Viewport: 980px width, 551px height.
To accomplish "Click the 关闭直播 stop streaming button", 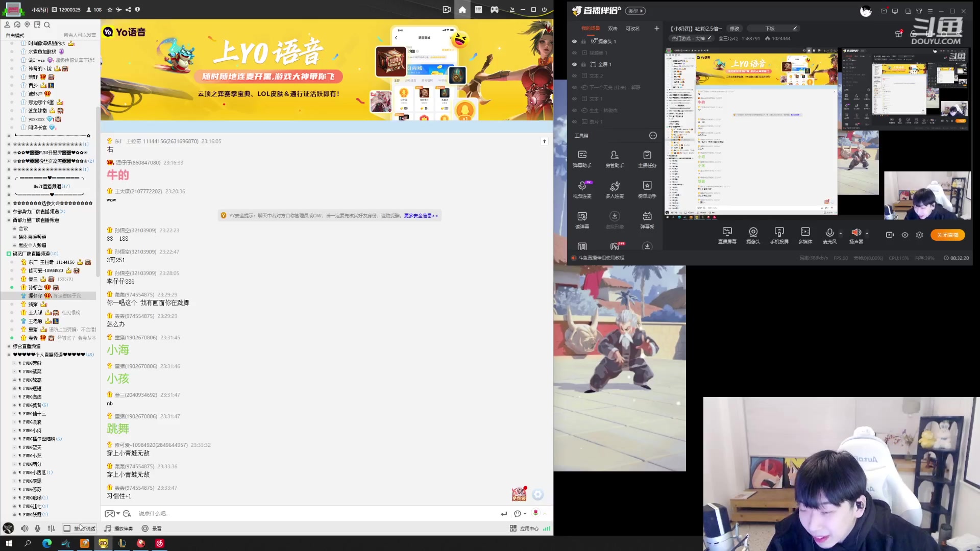I will pyautogui.click(x=947, y=235).
